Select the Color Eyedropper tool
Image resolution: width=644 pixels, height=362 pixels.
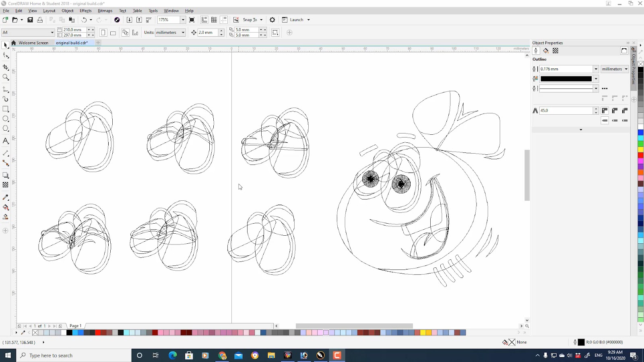point(6,197)
